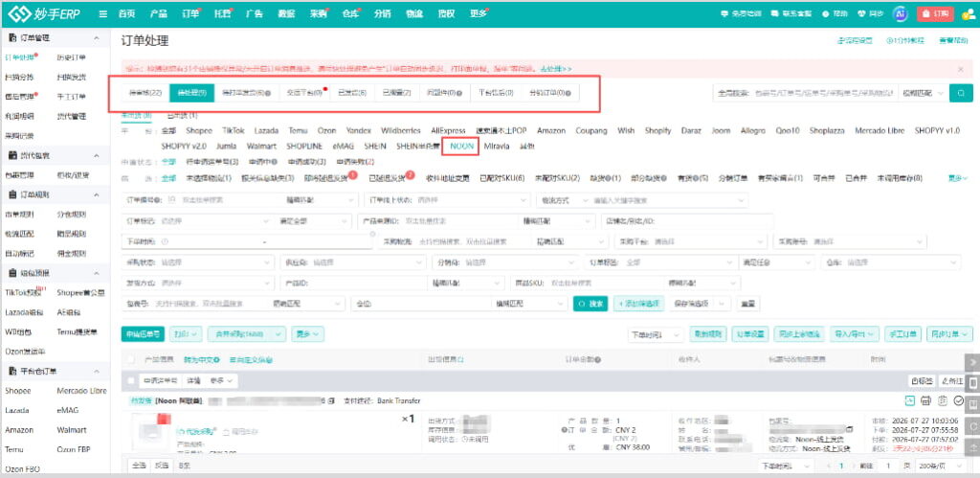Open the 订单 top menu
The image size is (980, 478).
point(190,13)
